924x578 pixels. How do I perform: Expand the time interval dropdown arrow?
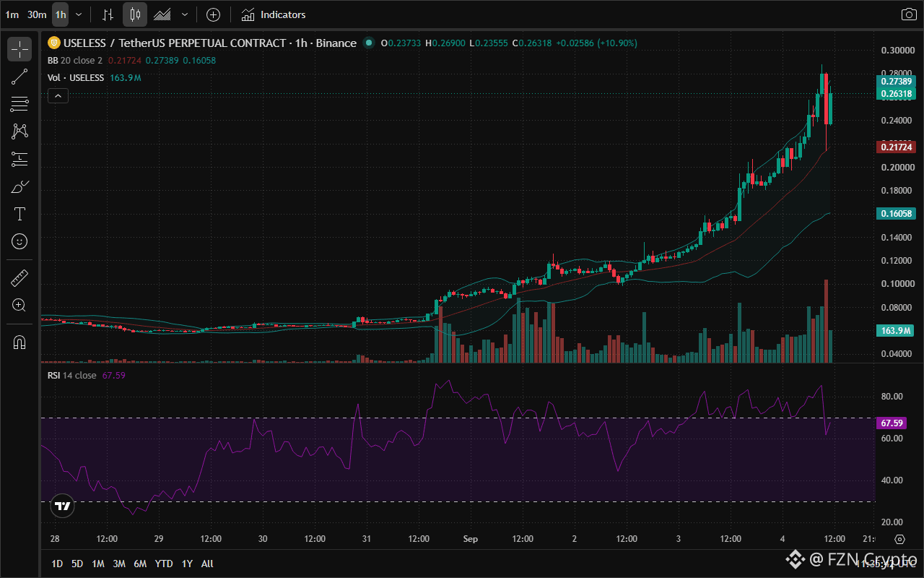tap(79, 14)
